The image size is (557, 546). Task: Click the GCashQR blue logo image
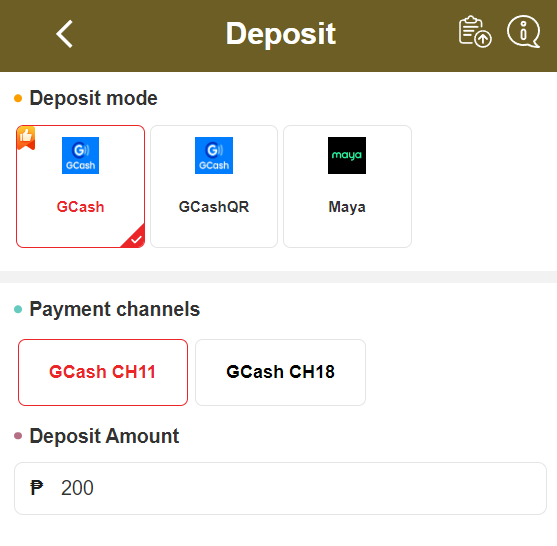(x=214, y=155)
